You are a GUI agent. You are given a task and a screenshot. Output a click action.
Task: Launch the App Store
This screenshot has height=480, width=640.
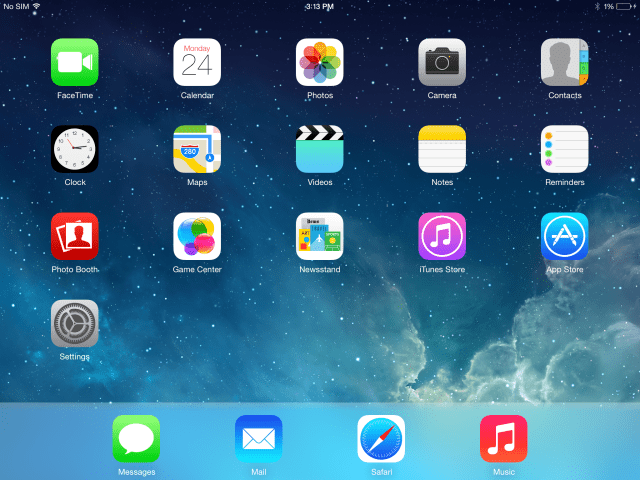click(x=564, y=236)
